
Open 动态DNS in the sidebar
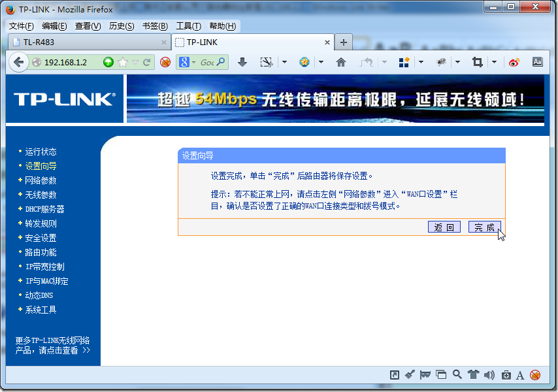point(39,295)
